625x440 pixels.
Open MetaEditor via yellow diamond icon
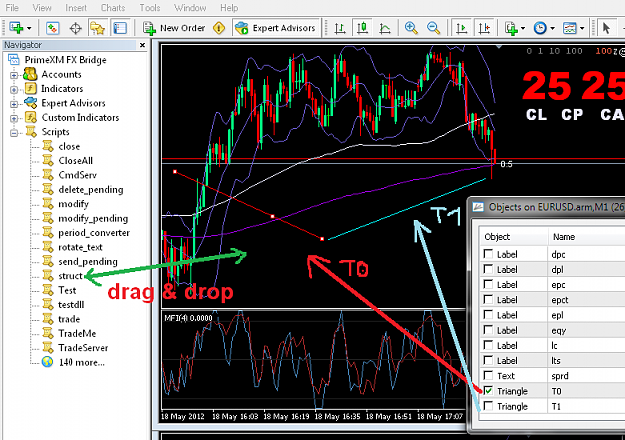tap(219, 28)
